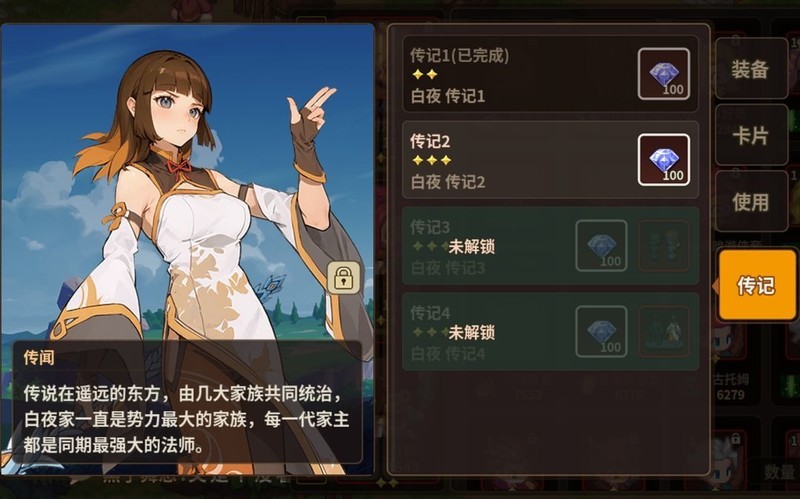Select the 传记2 biography entry

(550, 160)
